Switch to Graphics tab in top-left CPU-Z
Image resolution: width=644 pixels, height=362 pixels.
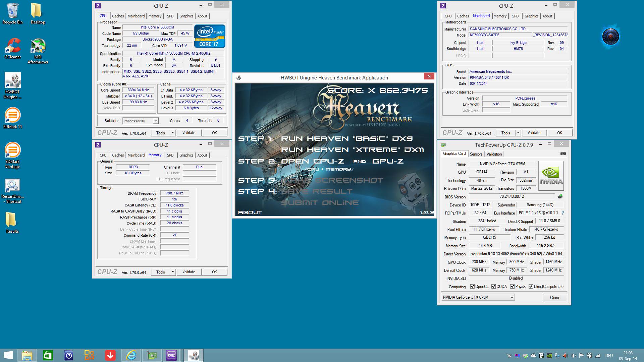click(x=186, y=16)
